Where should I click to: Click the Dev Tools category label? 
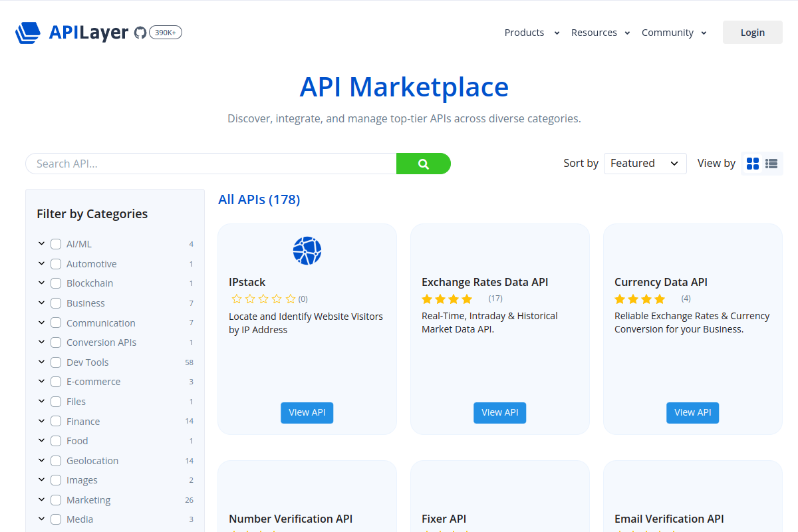pos(88,362)
